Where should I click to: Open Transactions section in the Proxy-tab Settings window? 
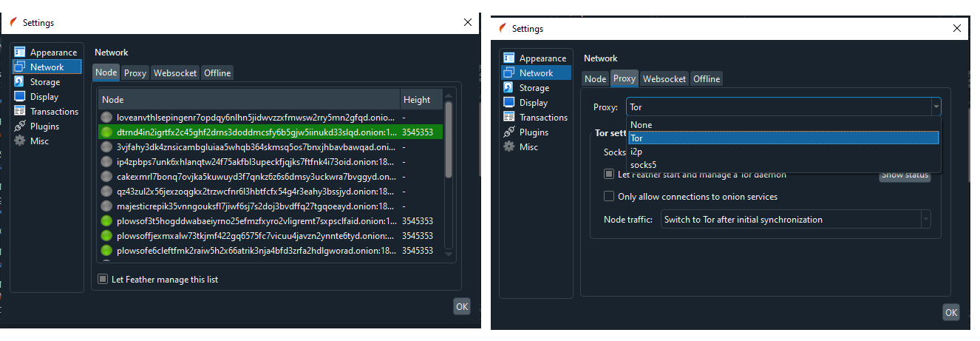pos(536,118)
